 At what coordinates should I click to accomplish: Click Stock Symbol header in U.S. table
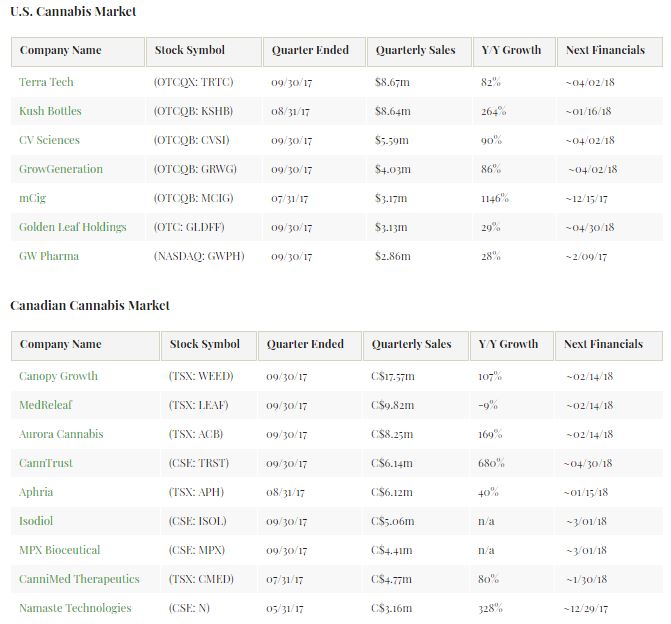(x=190, y=50)
